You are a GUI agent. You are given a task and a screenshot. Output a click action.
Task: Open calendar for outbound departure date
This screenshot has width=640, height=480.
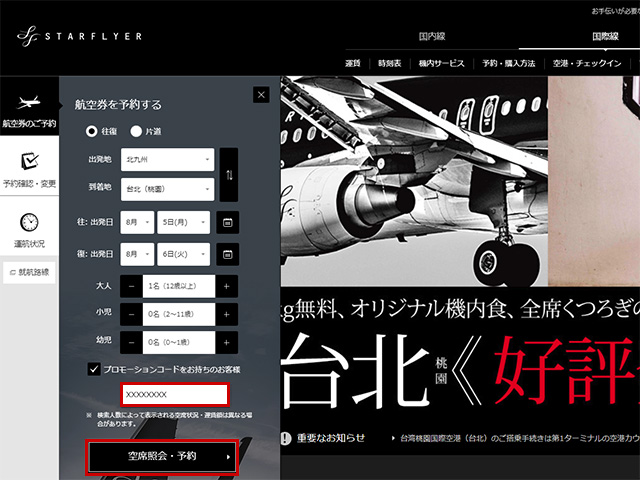coord(228,222)
